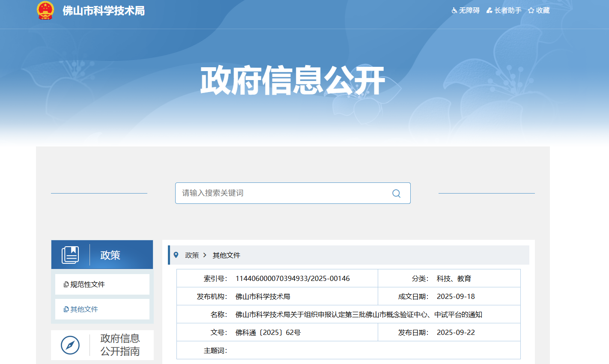Viewport: 609px width, 364px height.
Task: Open 规范性文件 in the sidebar
Action: (x=87, y=284)
